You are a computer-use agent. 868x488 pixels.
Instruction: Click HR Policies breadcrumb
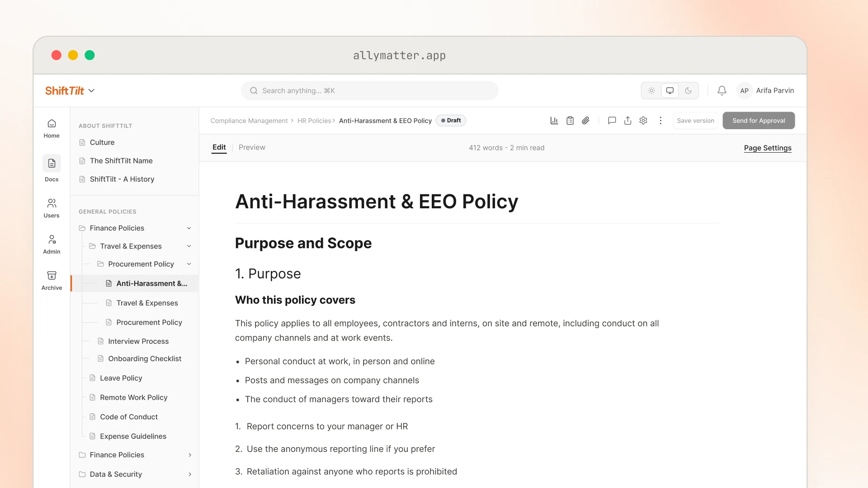coord(314,121)
